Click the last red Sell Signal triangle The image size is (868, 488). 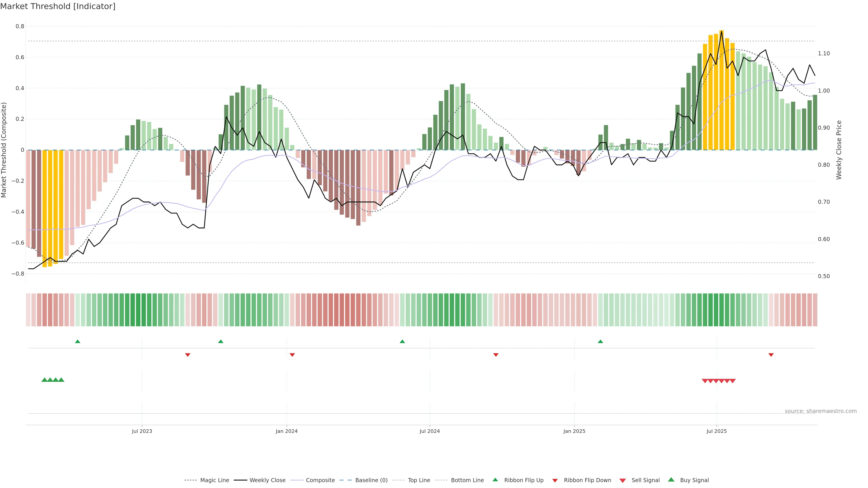tap(733, 381)
